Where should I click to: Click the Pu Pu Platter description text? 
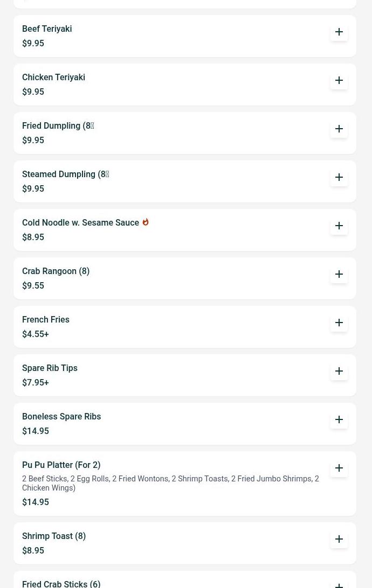click(170, 484)
